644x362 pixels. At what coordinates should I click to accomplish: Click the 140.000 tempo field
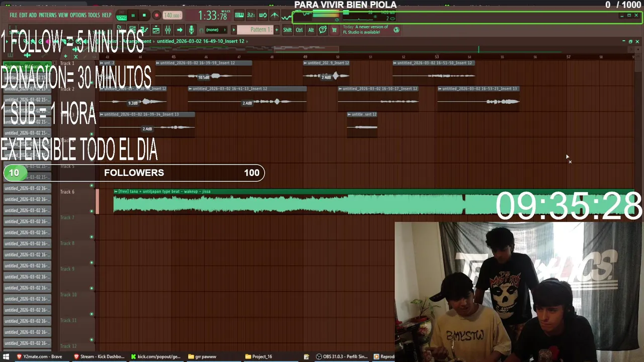click(x=173, y=16)
